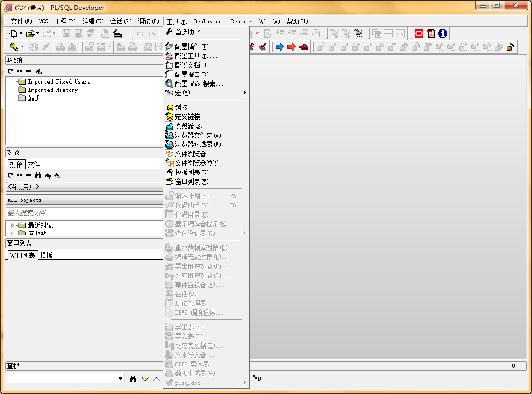Click binoculars icon in Find bar
The image size is (532, 394).
click(x=133, y=379)
